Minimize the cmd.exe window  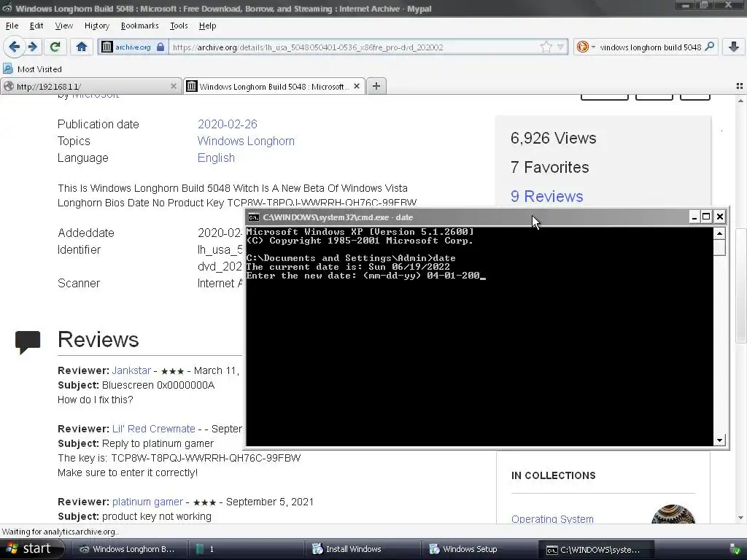pyautogui.click(x=694, y=217)
